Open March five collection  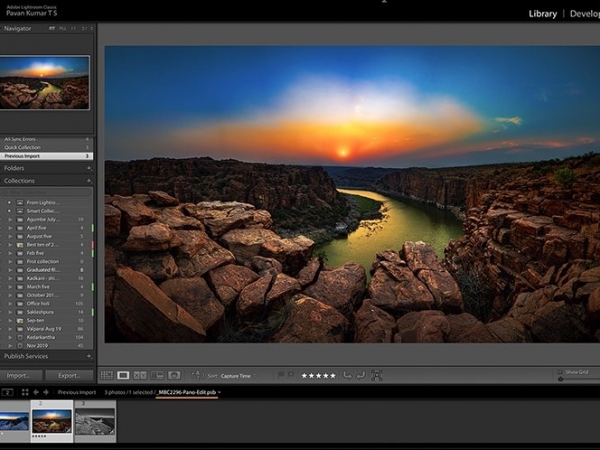click(x=46, y=287)
